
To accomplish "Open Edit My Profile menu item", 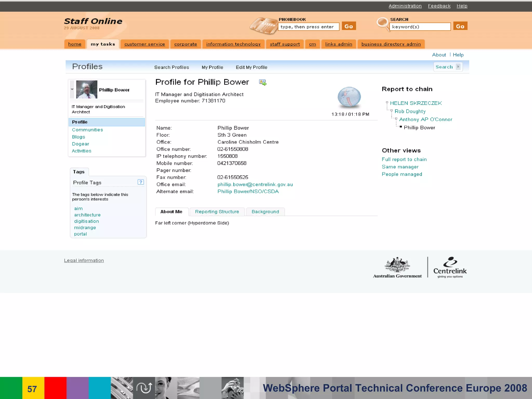I will (x=251, y=67).
